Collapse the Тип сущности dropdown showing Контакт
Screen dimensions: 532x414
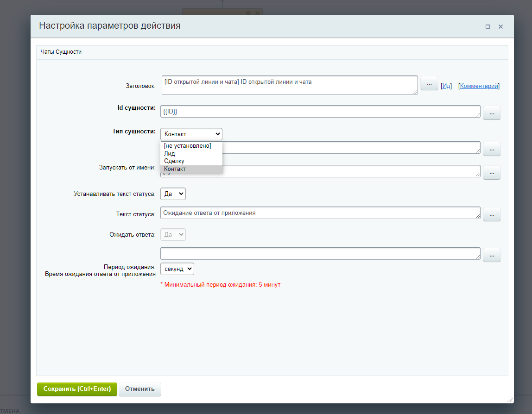click(191, 134)
